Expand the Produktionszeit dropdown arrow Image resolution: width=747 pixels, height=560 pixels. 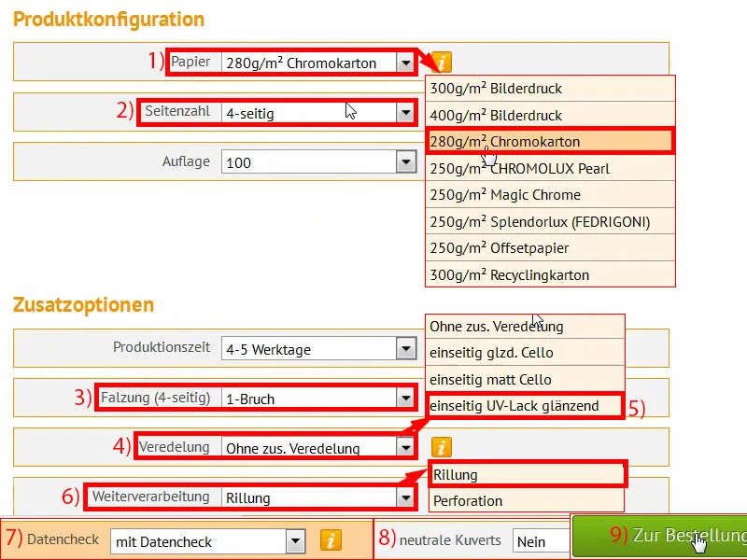406,348
